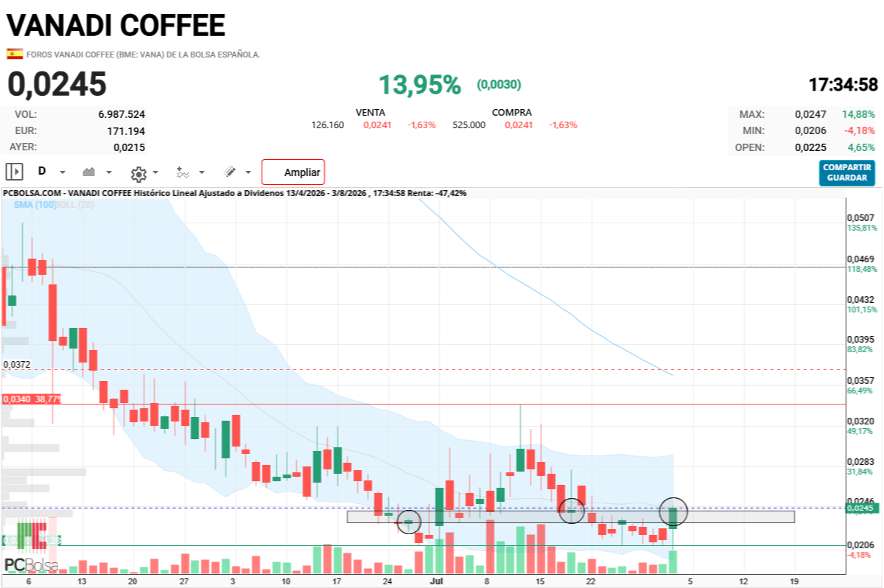Click the MIN value 0,0206
This screenshot has height=588, width=884.
[x=810, y=130]
